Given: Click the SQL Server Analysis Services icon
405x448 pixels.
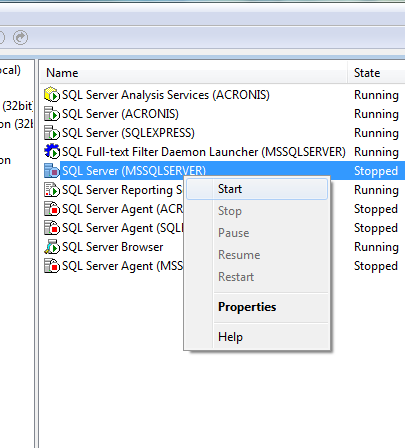Looking at the screenshot, I should [52, 95].
